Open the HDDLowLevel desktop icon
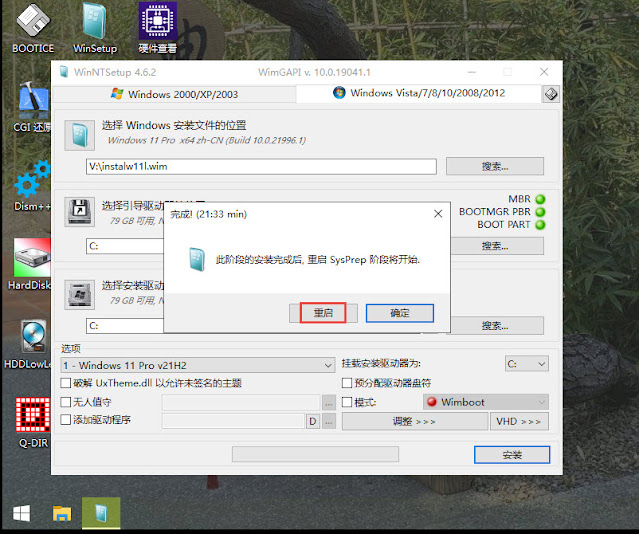This screenshot has height=534, width=639. [x=30, y=345]
